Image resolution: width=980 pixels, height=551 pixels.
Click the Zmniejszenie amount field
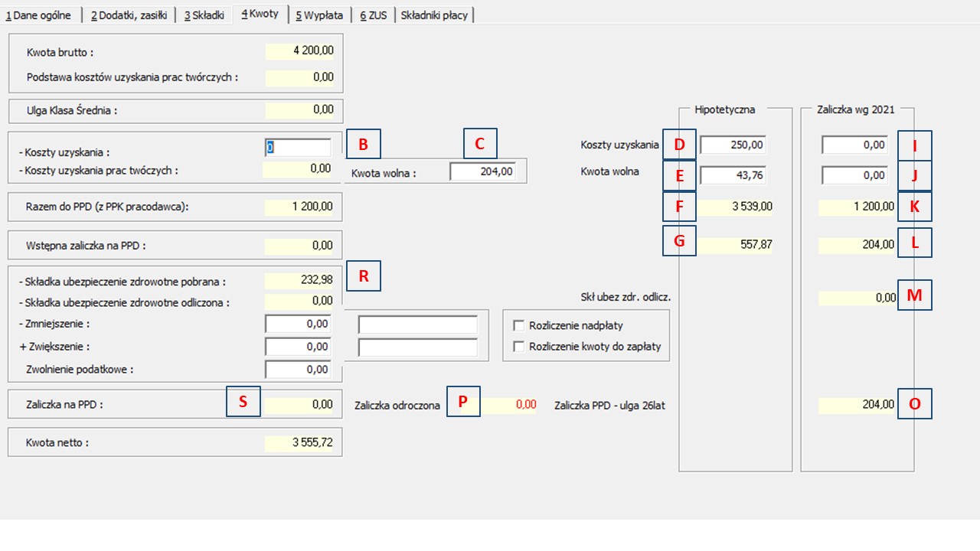(298, 324)
